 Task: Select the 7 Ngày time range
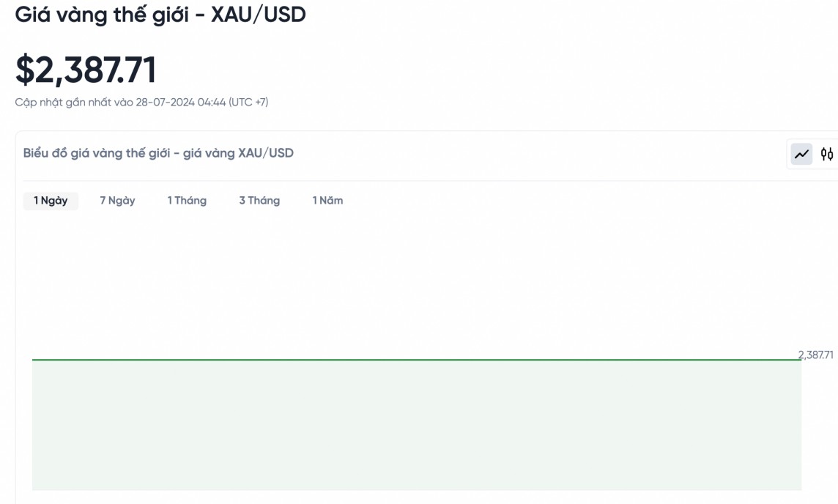coord(117,201)
